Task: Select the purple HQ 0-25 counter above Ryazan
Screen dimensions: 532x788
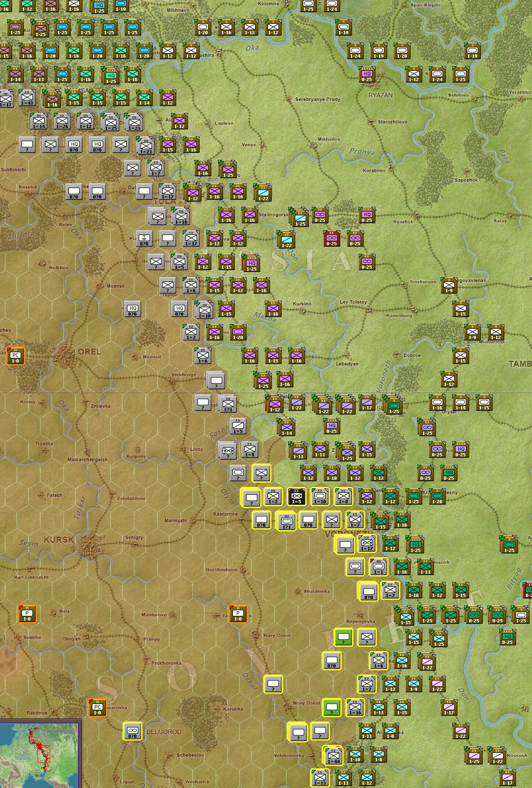Action: click(x=367, y=74)
